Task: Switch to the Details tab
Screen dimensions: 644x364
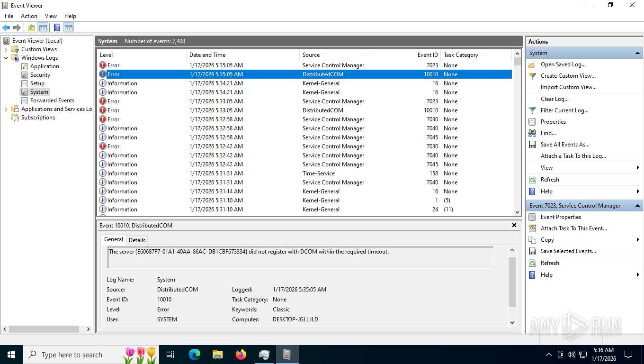Action: [x=137, y=240]
